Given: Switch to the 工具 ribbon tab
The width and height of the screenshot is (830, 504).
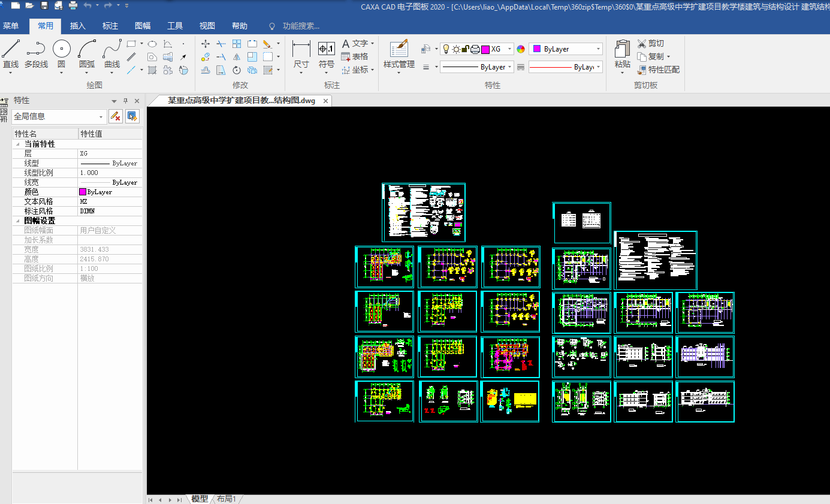Looking at the screenshot, I should click(175, 26).
